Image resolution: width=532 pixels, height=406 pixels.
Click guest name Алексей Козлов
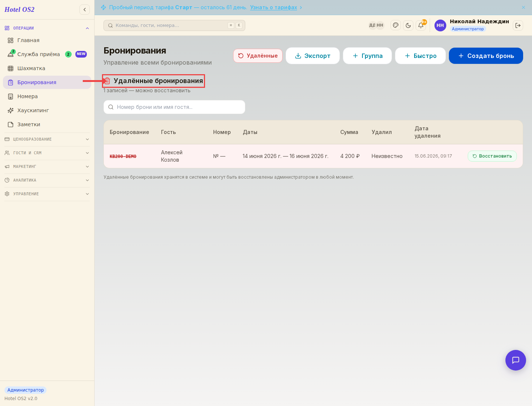172,156
